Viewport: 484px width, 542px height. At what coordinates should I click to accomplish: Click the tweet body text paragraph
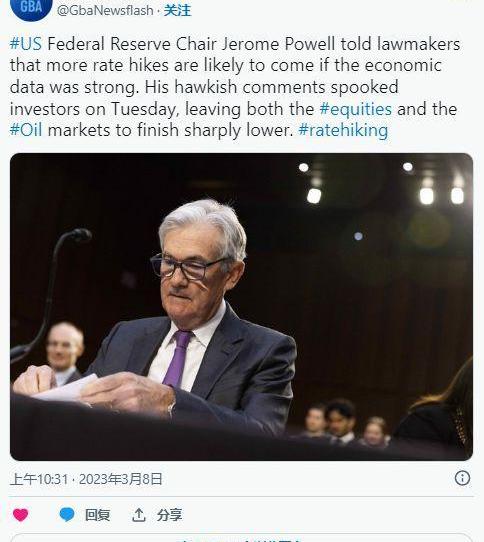(x=235, y=87)
